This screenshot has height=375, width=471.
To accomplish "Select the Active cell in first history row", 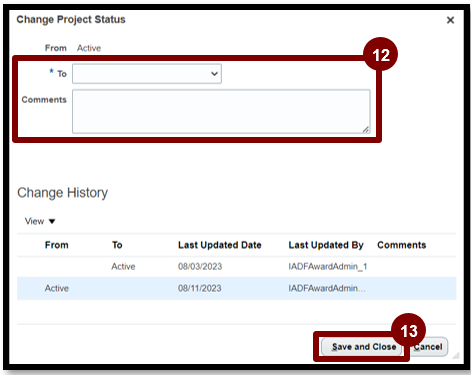I will click(123, 266).
